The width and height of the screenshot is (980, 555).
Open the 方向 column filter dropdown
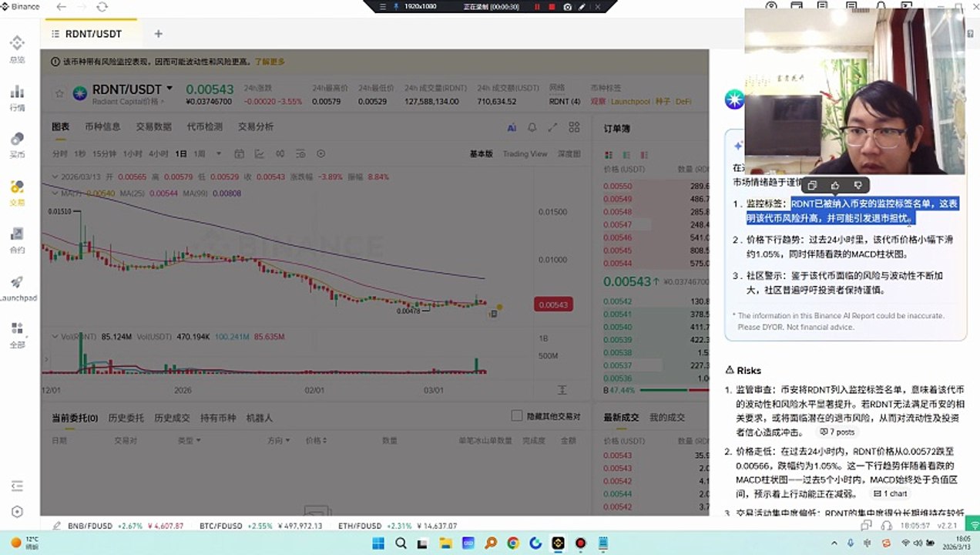[277, 440]
